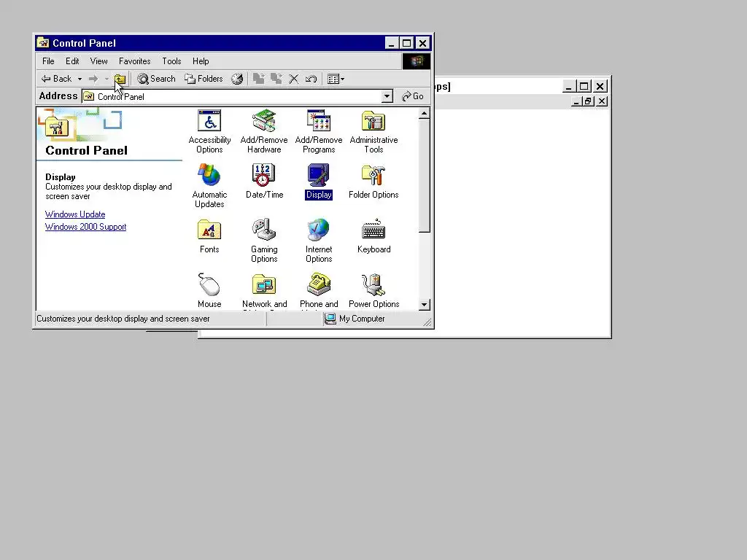This screenshot has width=747, height=560.
Task: Click the scrollbar up arrow
Action: click(x=424, y=113)
